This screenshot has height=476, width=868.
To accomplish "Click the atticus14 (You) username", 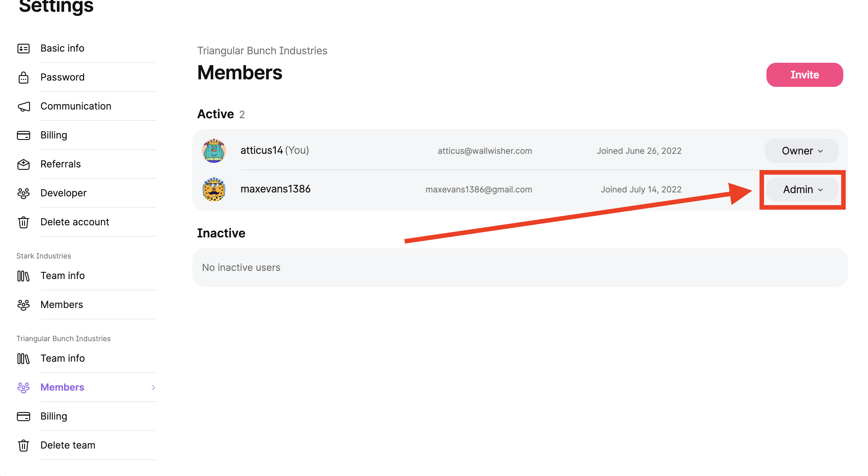I will 275,150.
